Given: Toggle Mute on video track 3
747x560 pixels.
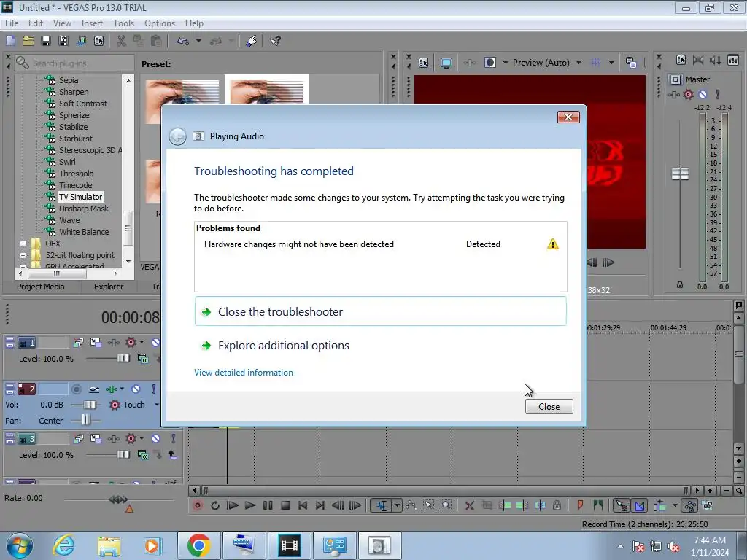Looking at the screenshot, I should 155,438.
